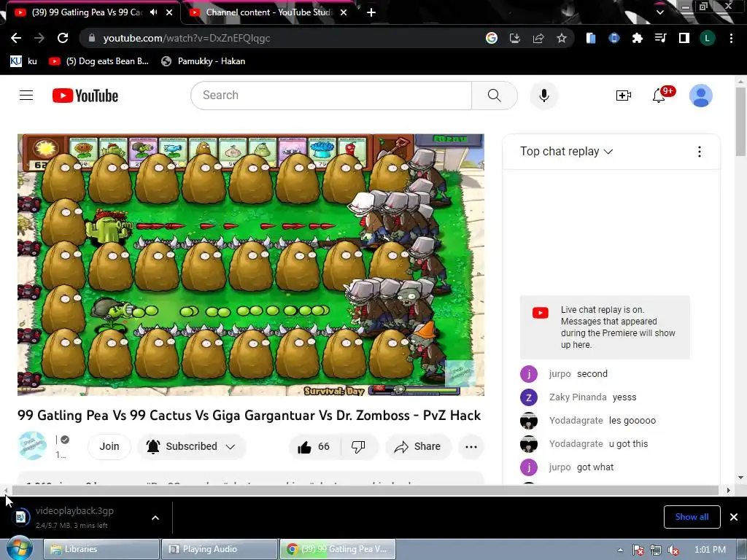Show hidden system tray icons
The image size is (747, 560).
click(x=620, y=550)
